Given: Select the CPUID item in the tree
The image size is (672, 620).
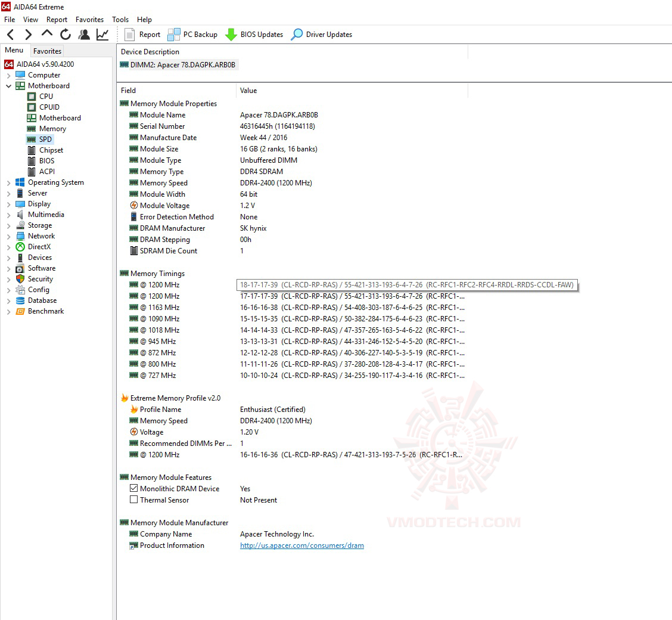Looking at the screenshot, I should click(x=49, y=107).
